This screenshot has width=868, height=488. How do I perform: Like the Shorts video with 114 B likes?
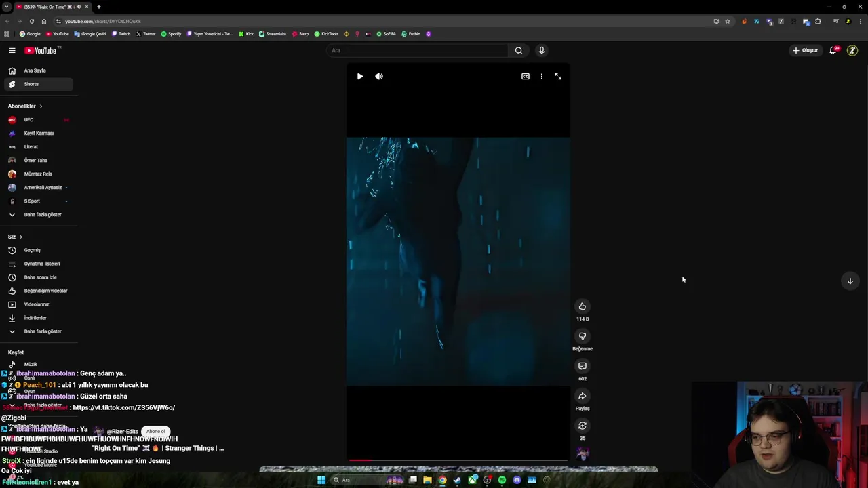point(583,306)
